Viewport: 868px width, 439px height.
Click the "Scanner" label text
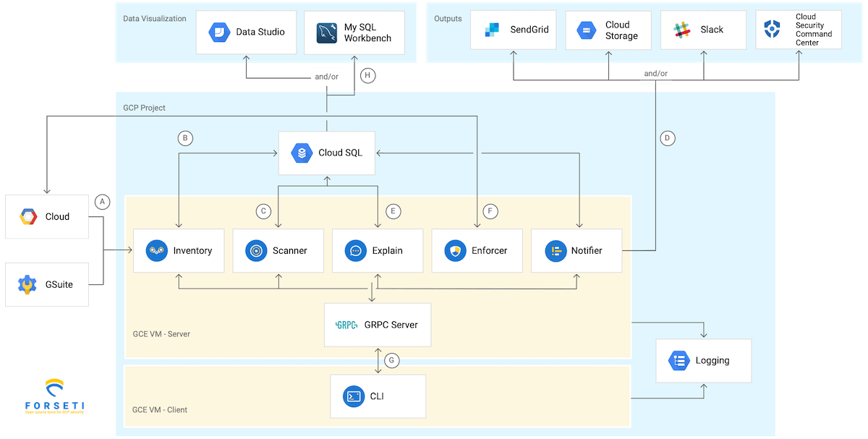tap(290, 250)
